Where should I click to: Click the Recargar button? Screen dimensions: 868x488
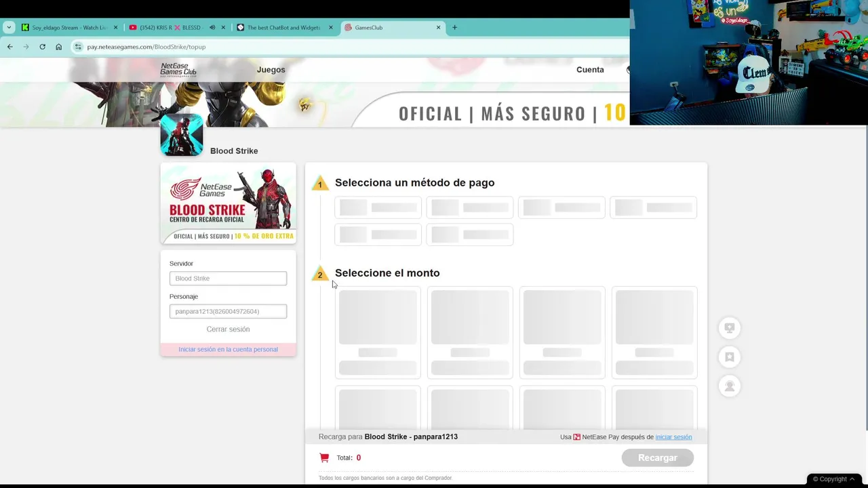(658, 458)
